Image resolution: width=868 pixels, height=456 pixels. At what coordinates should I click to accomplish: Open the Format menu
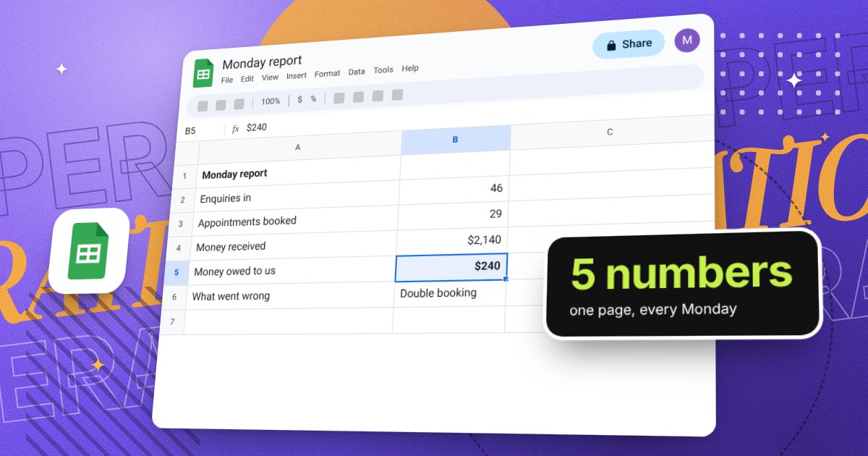327,74
